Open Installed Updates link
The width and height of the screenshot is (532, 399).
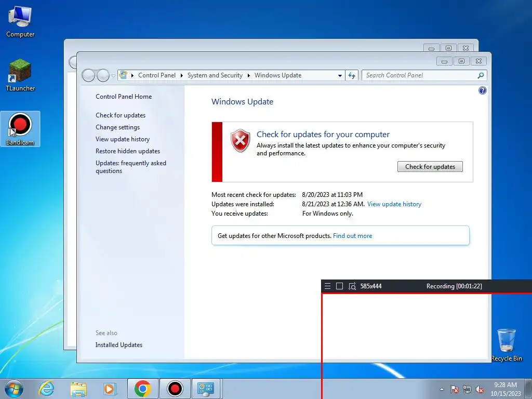119,345
